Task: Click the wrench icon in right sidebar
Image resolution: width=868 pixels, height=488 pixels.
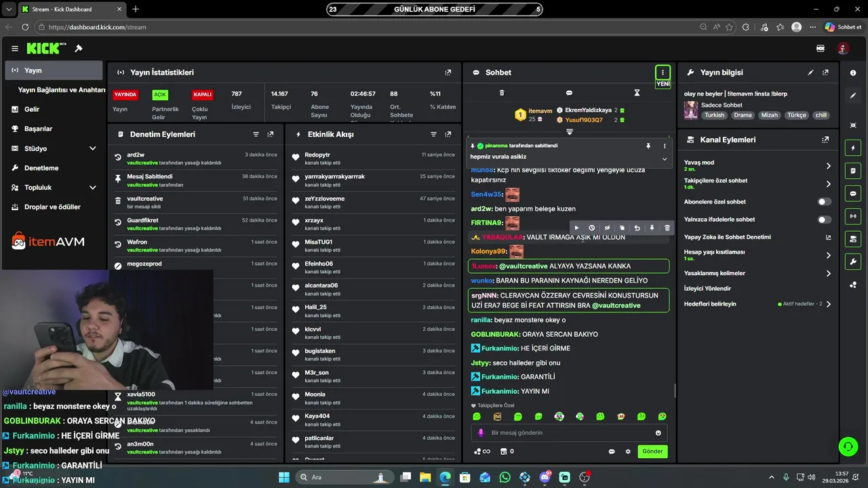Action: (x=853, y=262)
